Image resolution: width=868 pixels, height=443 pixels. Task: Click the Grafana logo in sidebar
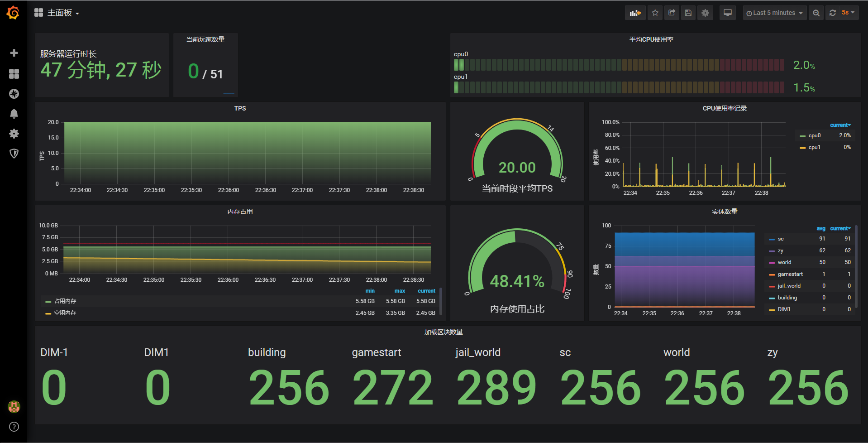pyautogui.click(x=13, y=13)
